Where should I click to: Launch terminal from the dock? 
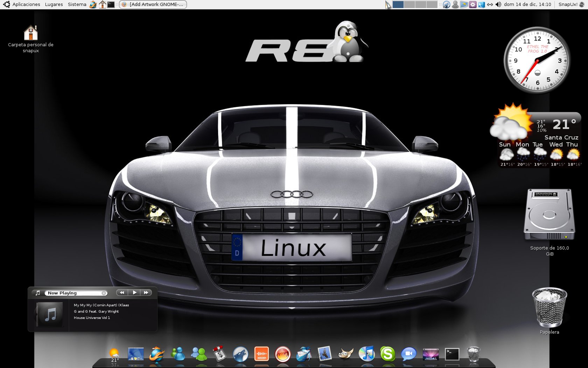click(x=452, y=354)
